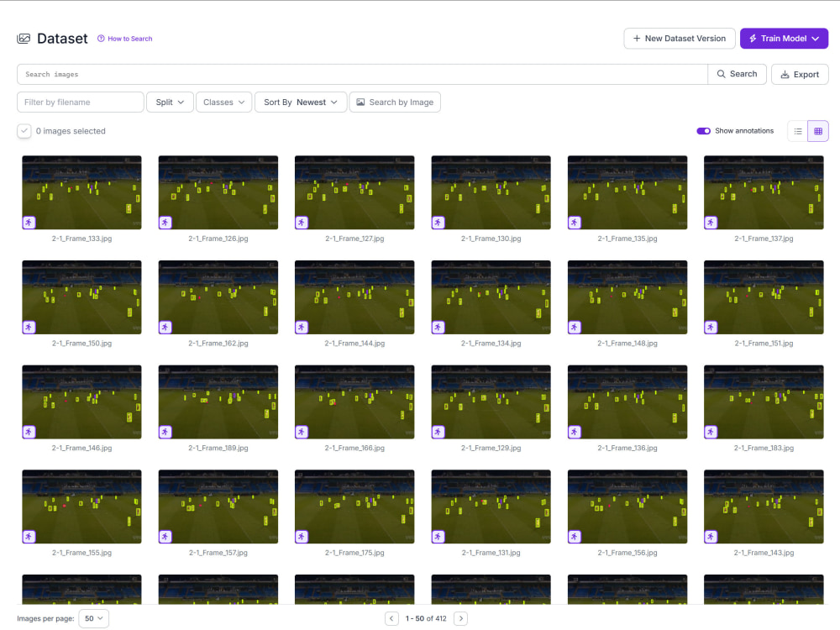
Task: Click filename text 2-1_Frame_183.jpg
Action: [764, 448]
